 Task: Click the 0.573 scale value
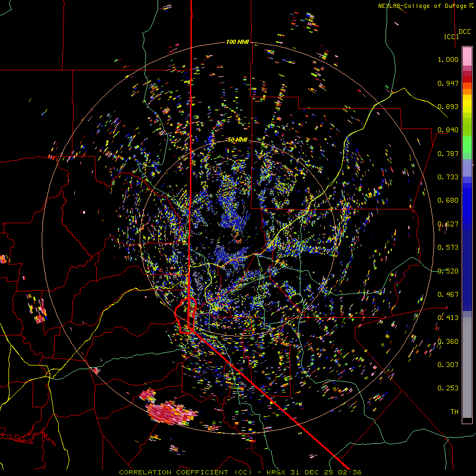tap(448, 248)
